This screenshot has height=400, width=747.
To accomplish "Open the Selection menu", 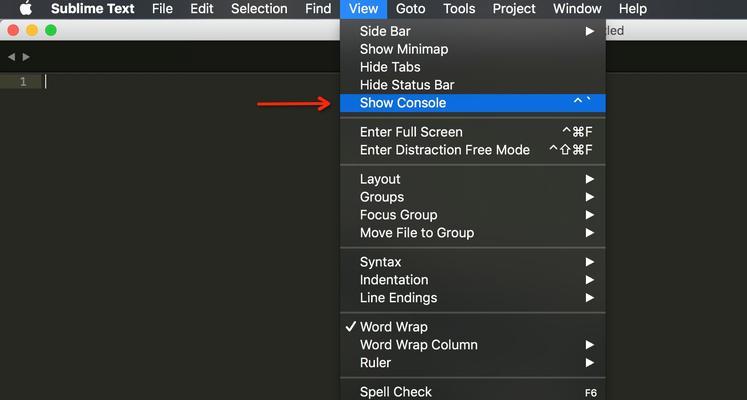I will (259, 9).
